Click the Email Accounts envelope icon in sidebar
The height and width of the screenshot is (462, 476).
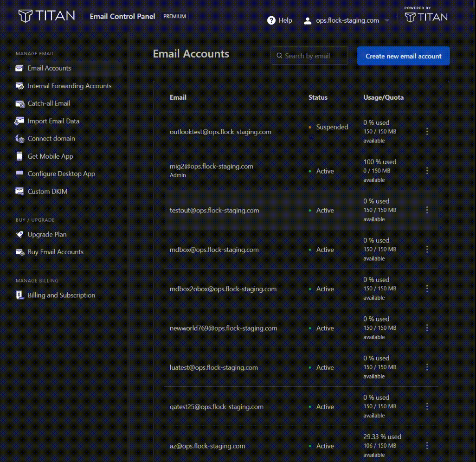click(19, 68)
